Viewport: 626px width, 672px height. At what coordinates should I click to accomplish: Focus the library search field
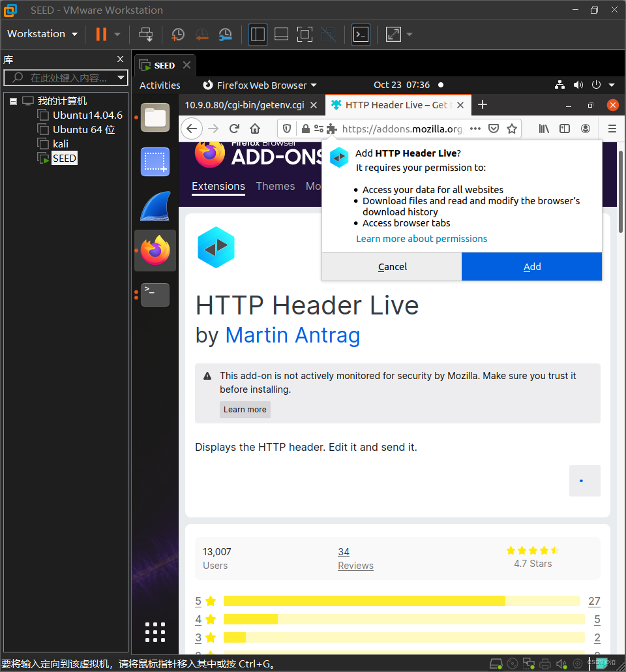point(66,78)
